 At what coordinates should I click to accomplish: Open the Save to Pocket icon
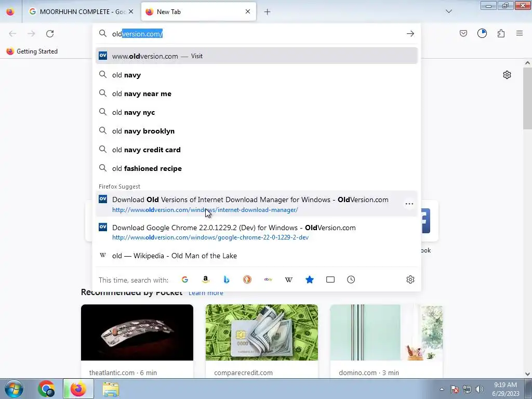pos(463,33)
